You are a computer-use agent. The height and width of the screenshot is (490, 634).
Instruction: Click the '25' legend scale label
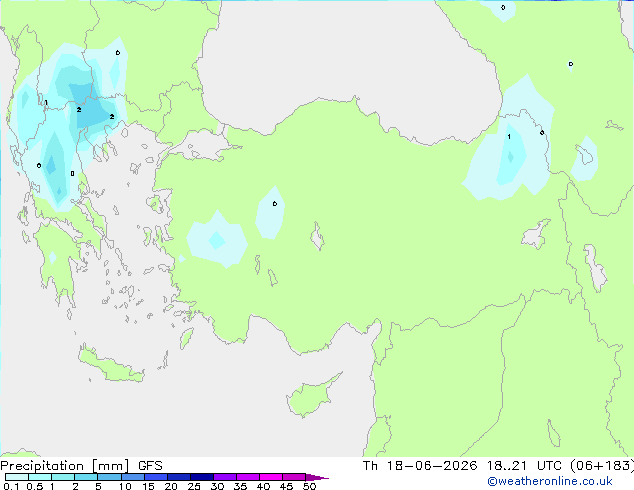194,486
